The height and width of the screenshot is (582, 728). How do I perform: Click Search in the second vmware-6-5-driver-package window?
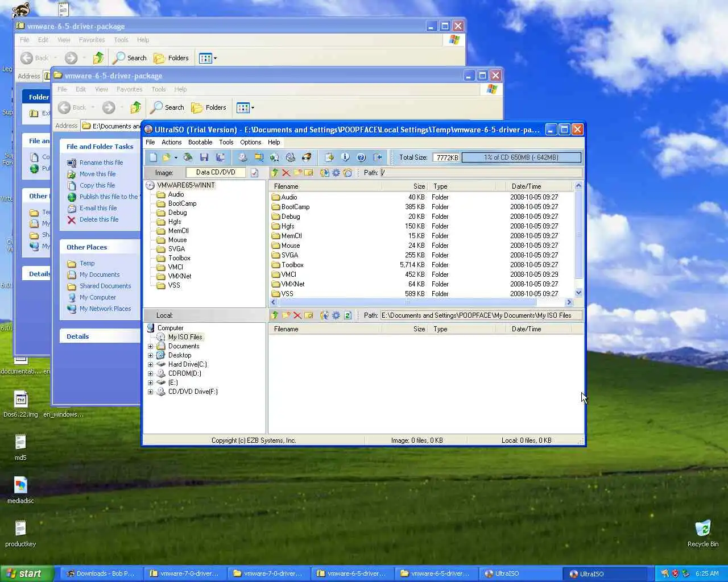[x=167, y=107]
